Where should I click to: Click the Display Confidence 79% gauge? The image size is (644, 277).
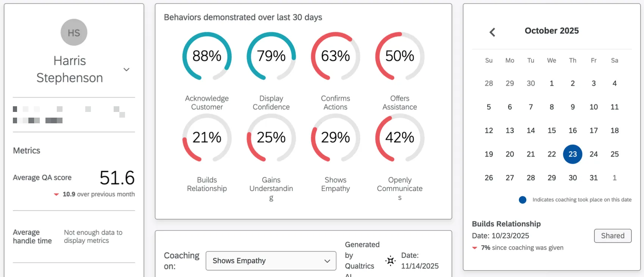click(x=271, y=56)
